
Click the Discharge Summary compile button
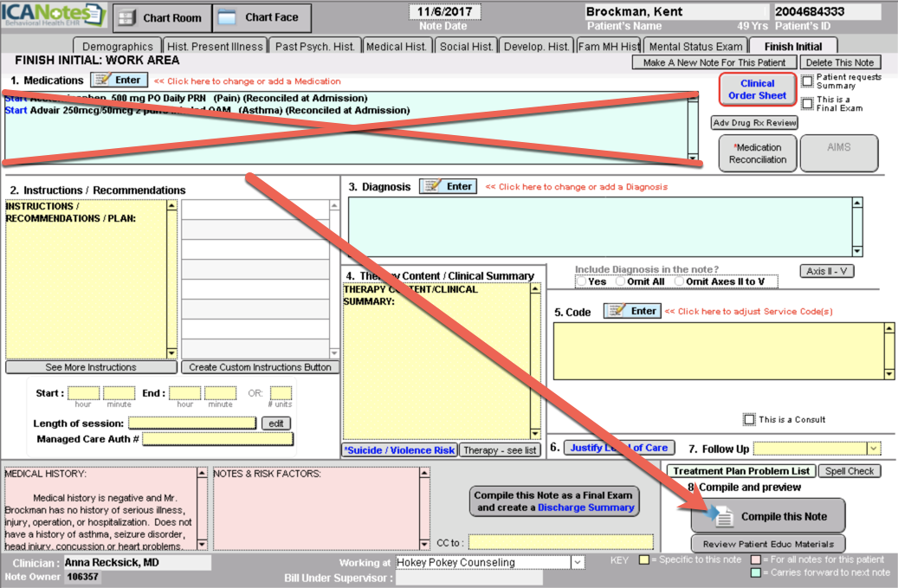(555, 501)
